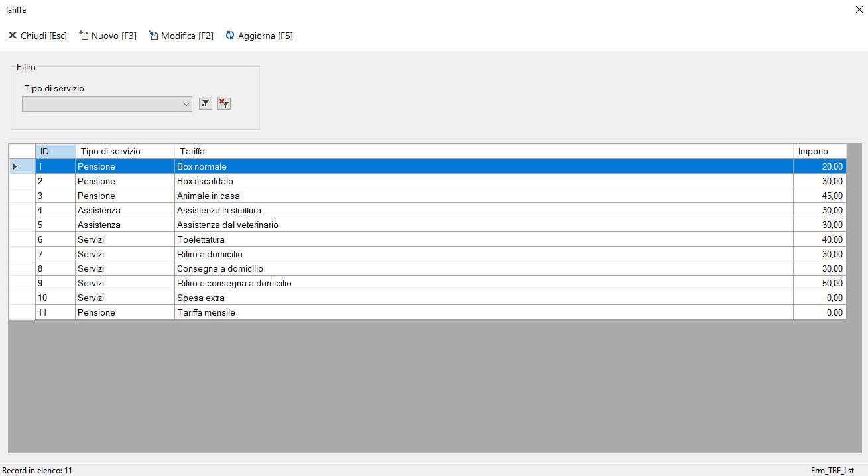Refresh the list with Aggiorna [F5]

(259, 36)
